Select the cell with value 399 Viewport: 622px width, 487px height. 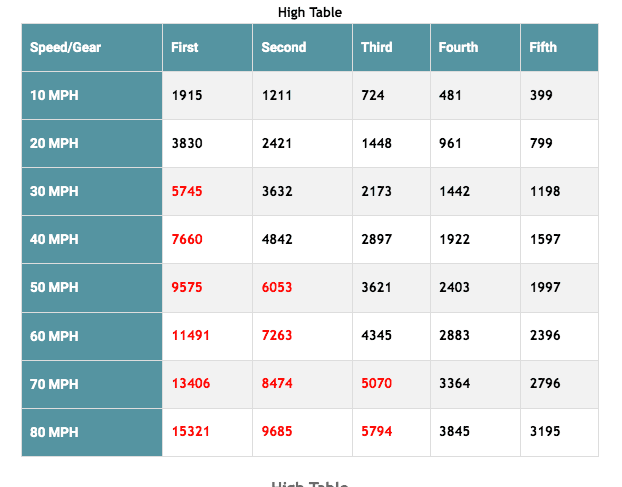(559, 96)
